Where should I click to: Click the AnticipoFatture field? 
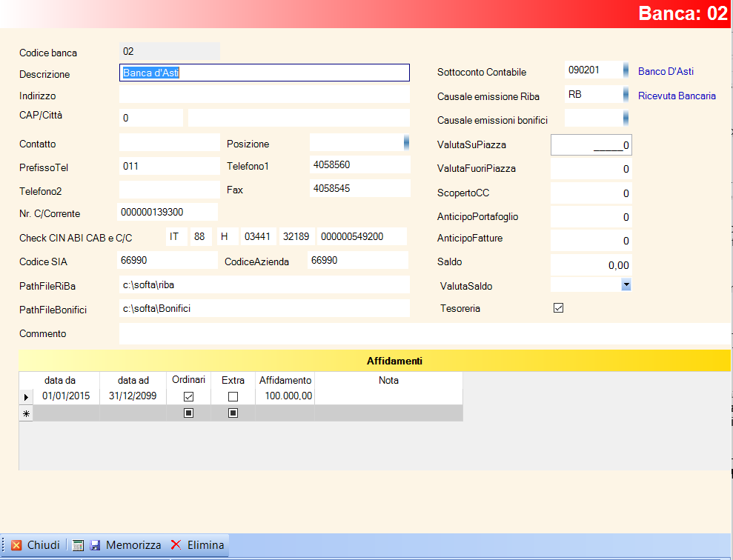591,241
